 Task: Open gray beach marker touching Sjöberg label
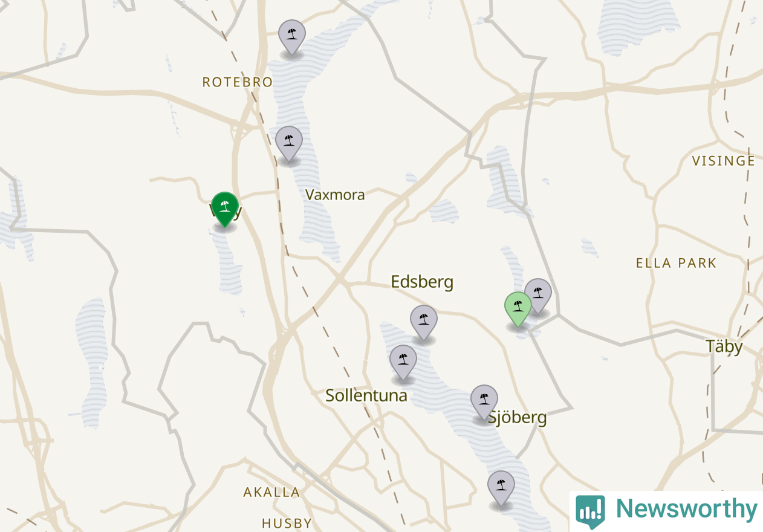484,403
